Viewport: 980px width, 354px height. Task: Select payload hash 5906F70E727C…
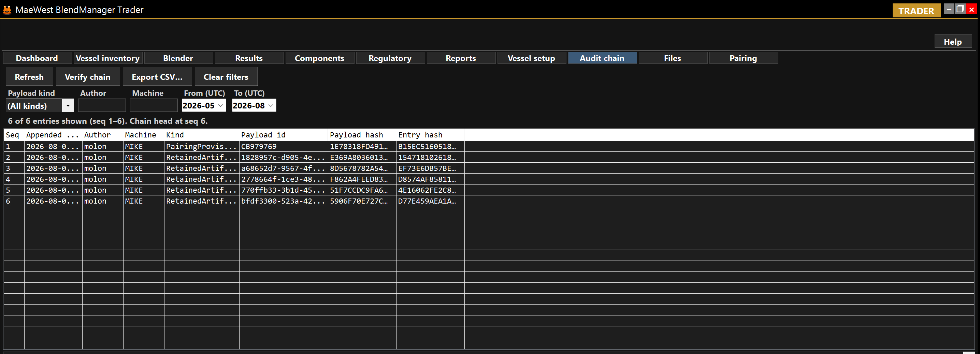pos(362,201)
